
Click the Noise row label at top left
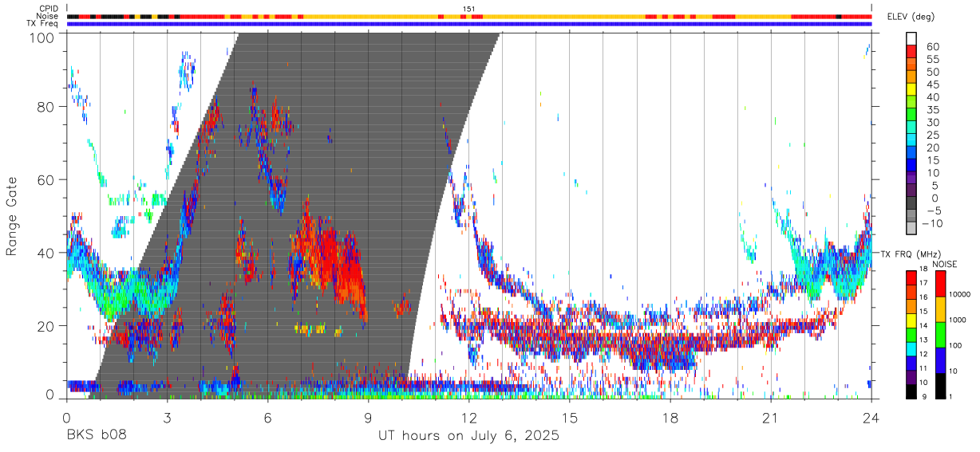[x=48, y=16]
